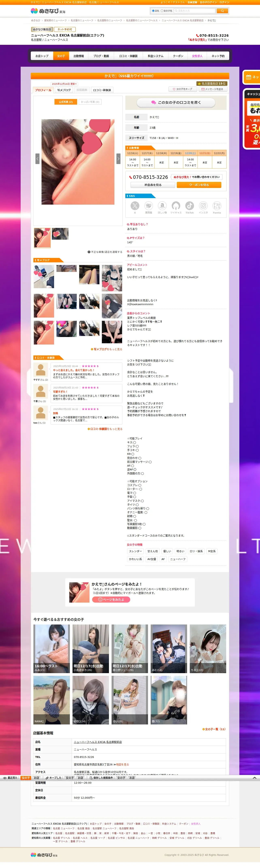Open the shop name link in 店舗基本情報
Screen dimensions: 260x868
98,742
